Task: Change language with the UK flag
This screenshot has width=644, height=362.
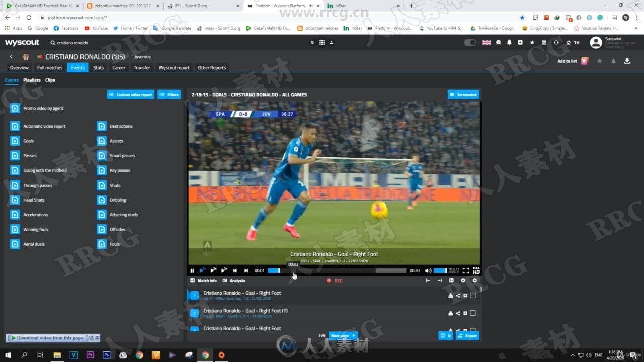Action: pyautogui.click(x=487, y=43)
